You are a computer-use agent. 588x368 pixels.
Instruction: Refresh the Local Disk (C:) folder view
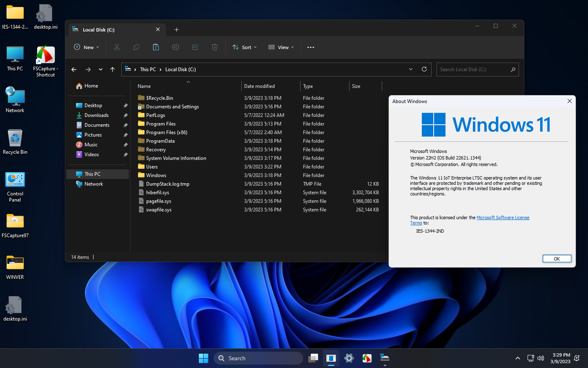pyautogui.click(x=424, y=69)
